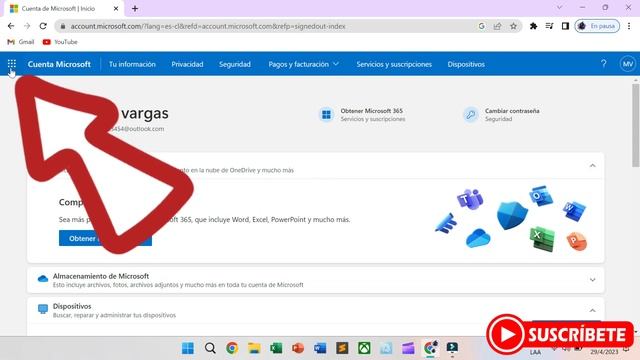Launch PowerPoint from the taskbar

[298, 348]
